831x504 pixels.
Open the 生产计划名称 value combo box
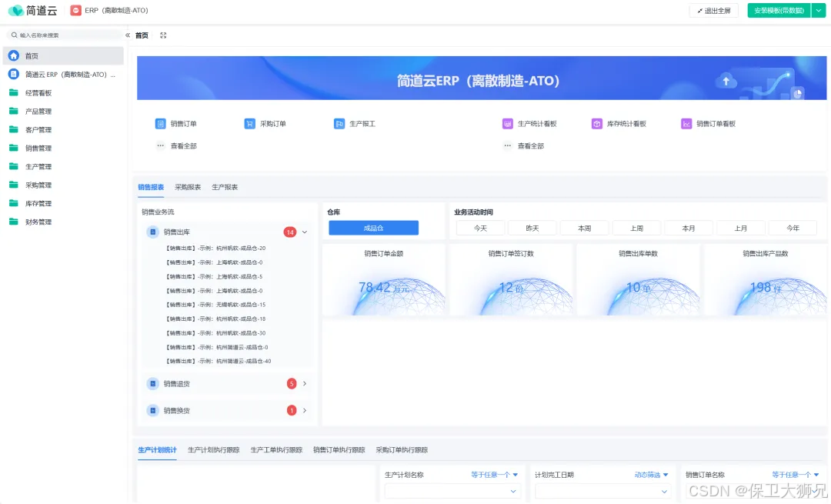click(452, 491)
